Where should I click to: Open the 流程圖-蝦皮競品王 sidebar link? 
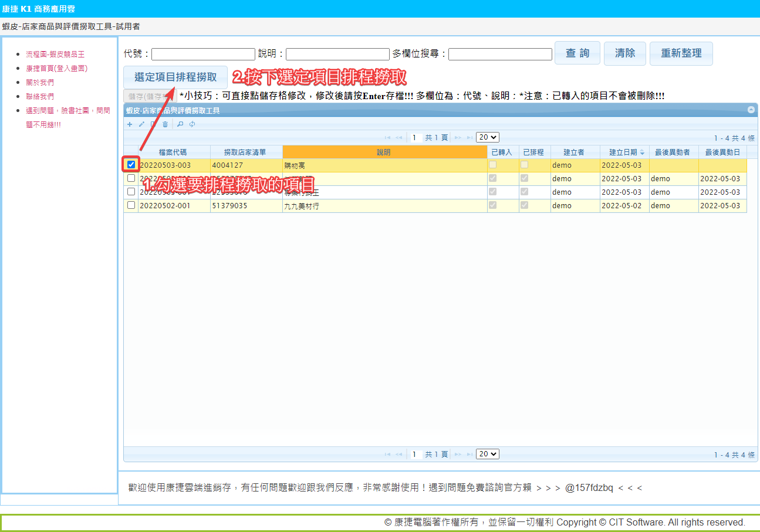[x=55, y=54]
